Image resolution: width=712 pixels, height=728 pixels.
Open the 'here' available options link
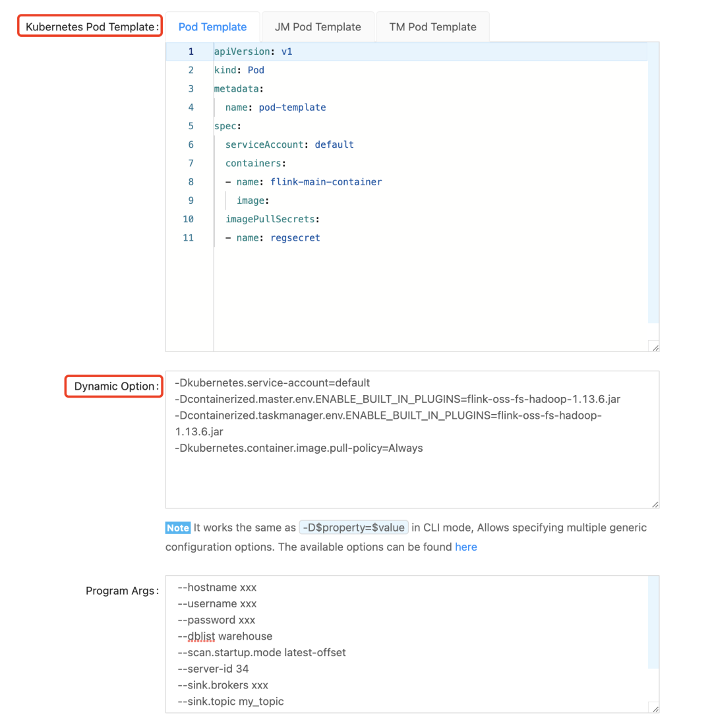click(x=465, y=547)
